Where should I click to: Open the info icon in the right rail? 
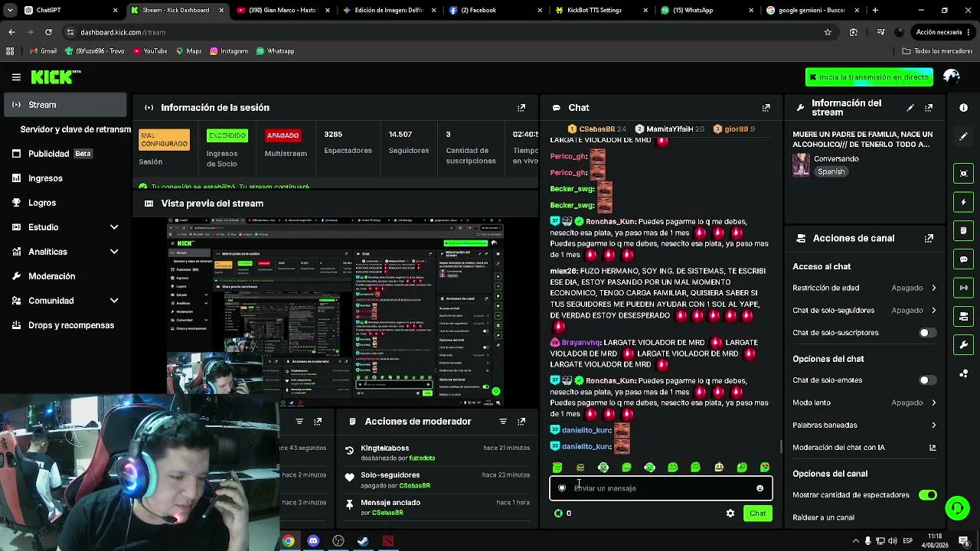coord(964,108)
